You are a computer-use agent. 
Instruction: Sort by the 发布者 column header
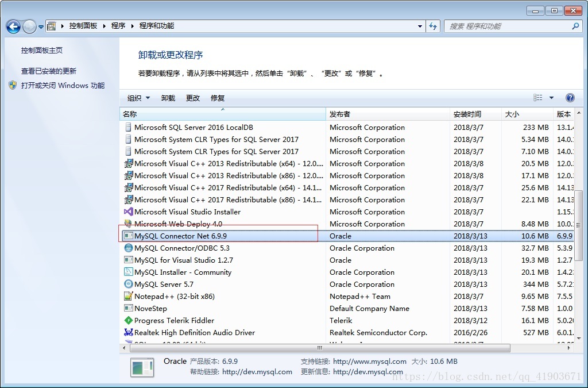(x=388, y=114)
